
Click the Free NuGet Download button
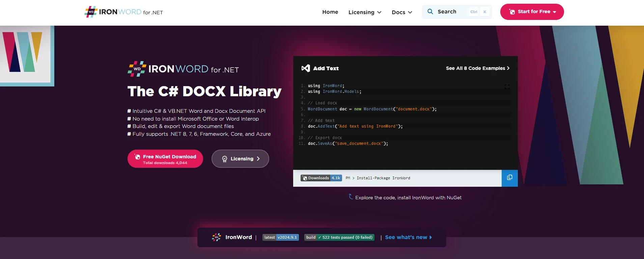coord(165,159)
